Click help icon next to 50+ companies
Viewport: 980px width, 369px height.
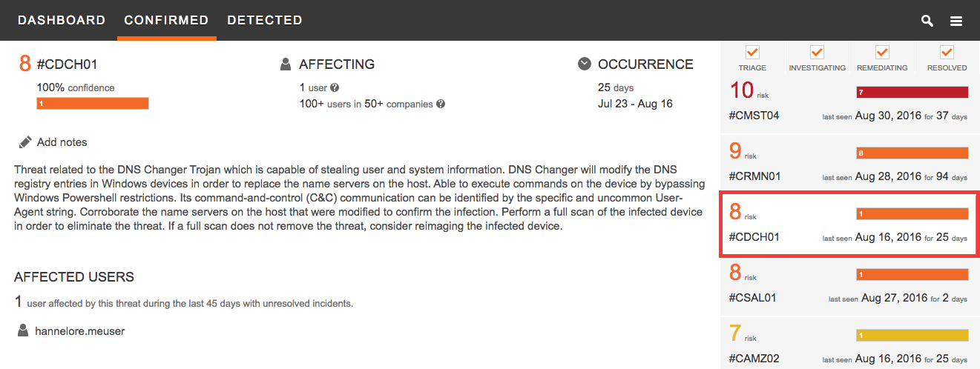point(441,104)
